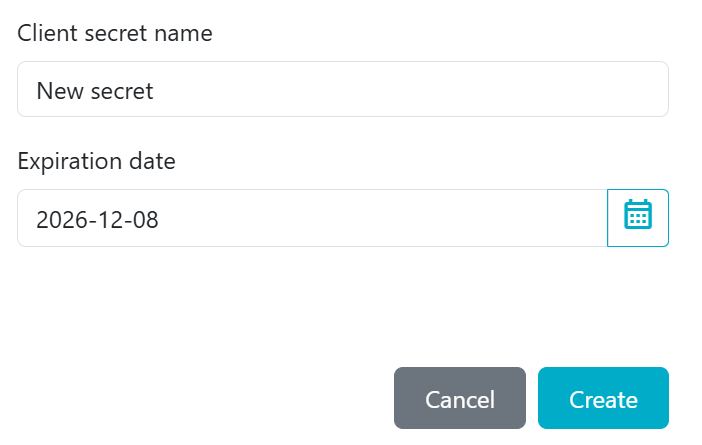Show the date picker via calendar button
The image size is (702, 445).
click(638, 217)
